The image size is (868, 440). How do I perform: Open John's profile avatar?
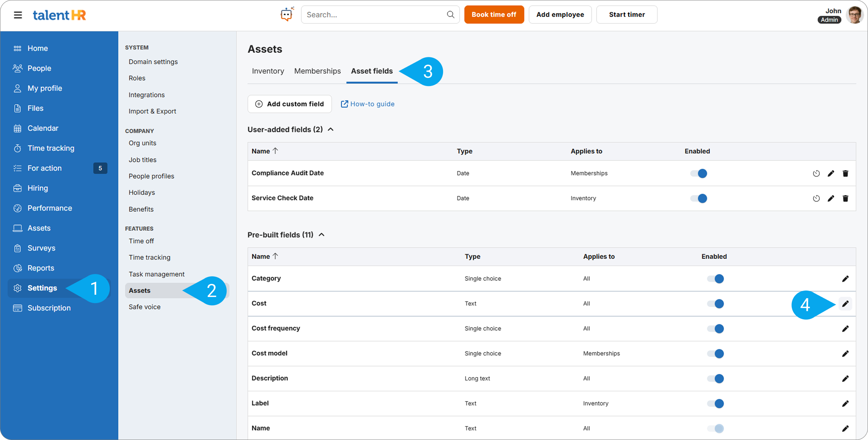pos(854,15)
